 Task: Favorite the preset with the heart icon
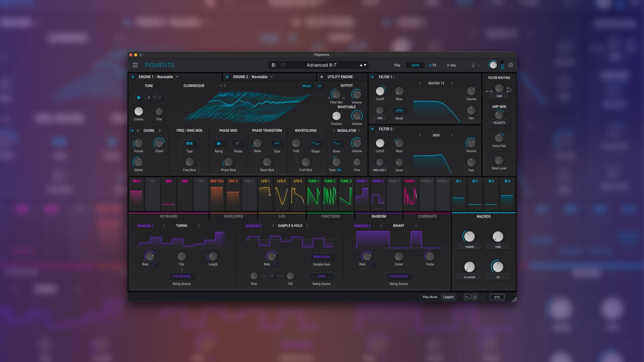point(283,65)
